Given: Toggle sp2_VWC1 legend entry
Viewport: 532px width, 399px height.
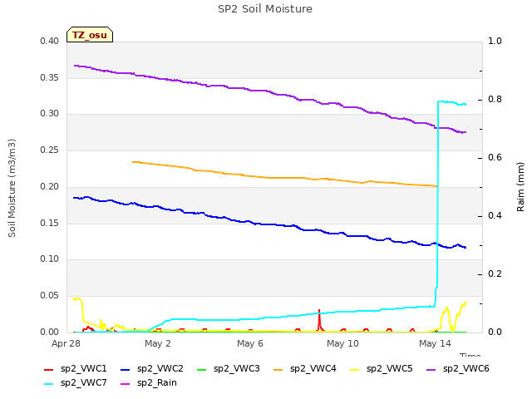Looking at the screenshot, I should pyautogui.click(x=76, y=369).
